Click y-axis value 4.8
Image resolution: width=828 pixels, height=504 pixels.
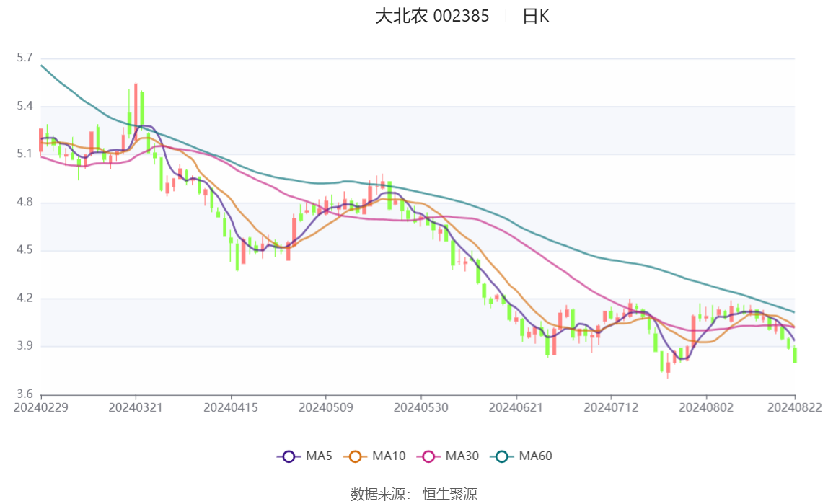pos(25,202)
